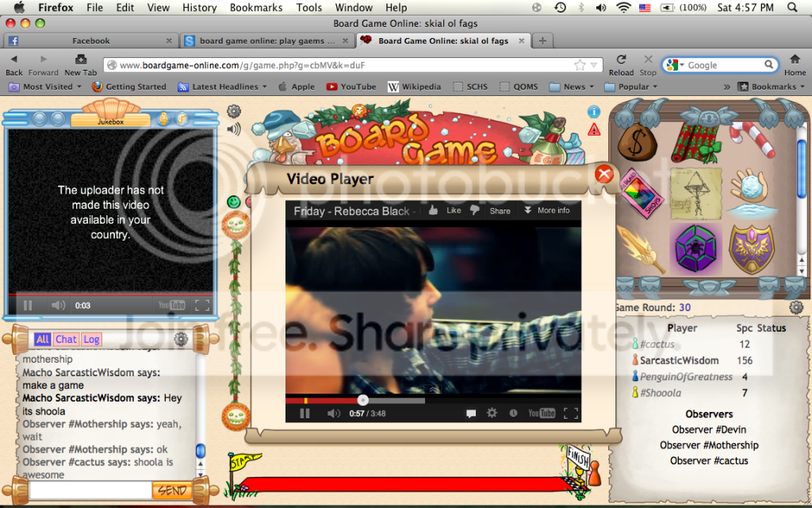812x508 pixels.
Task: Dislike the Friday video thumbs-down
Action: tap(475, 210)
